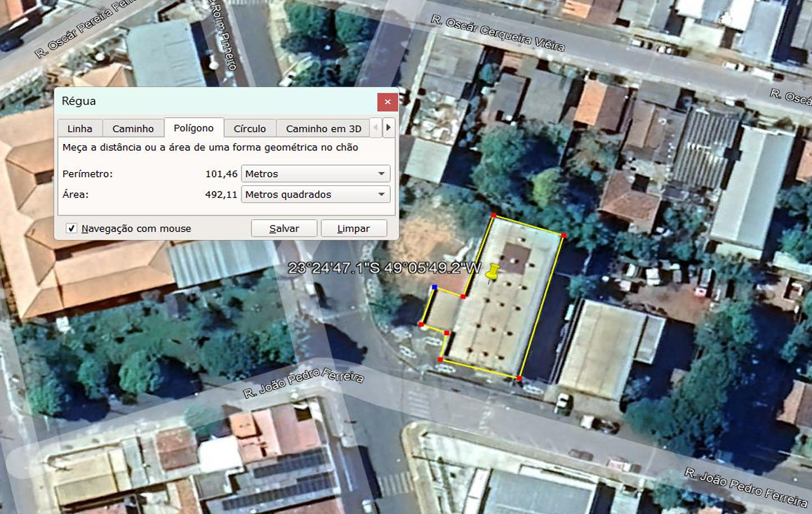This screenshot has height=514, width=812.
Task: Switch to the Caminho em 3D tab
Action: [x=323, y=128]
